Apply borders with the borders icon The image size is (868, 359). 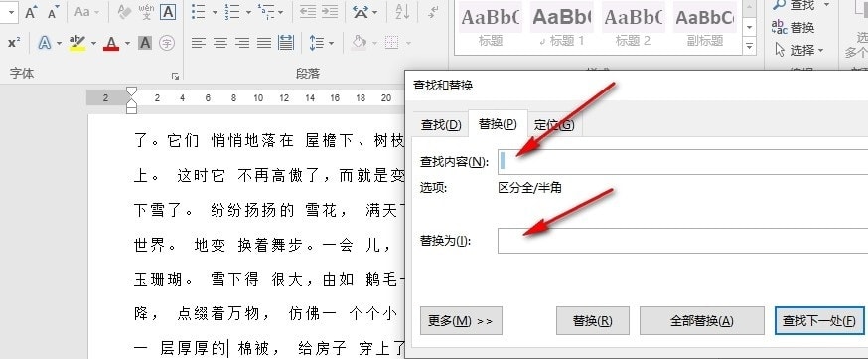coord(392,43)
